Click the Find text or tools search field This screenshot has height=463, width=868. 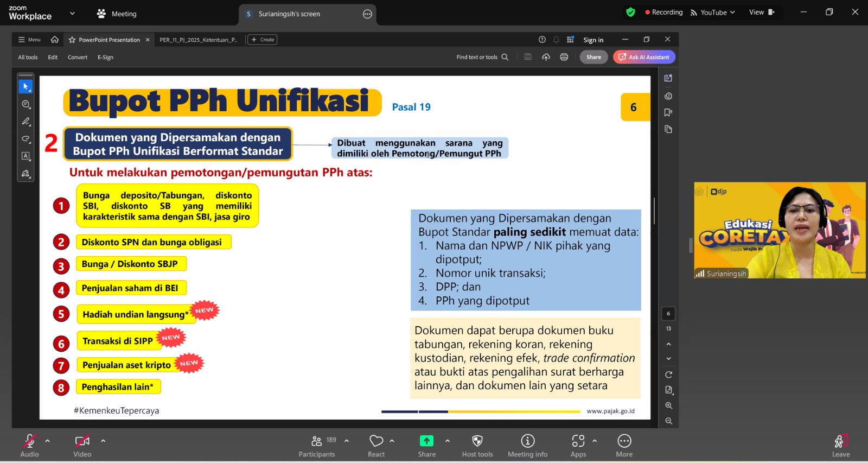click(x=482, y=57)
